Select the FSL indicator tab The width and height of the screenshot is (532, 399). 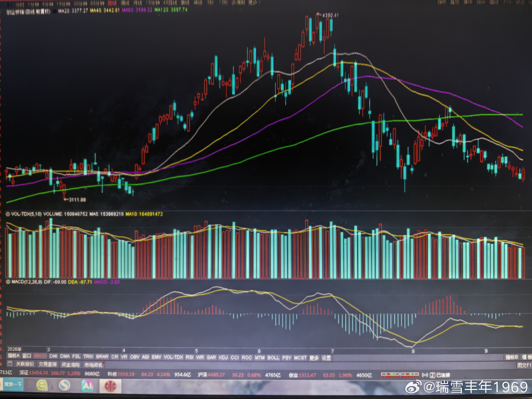tap(77, 356)
